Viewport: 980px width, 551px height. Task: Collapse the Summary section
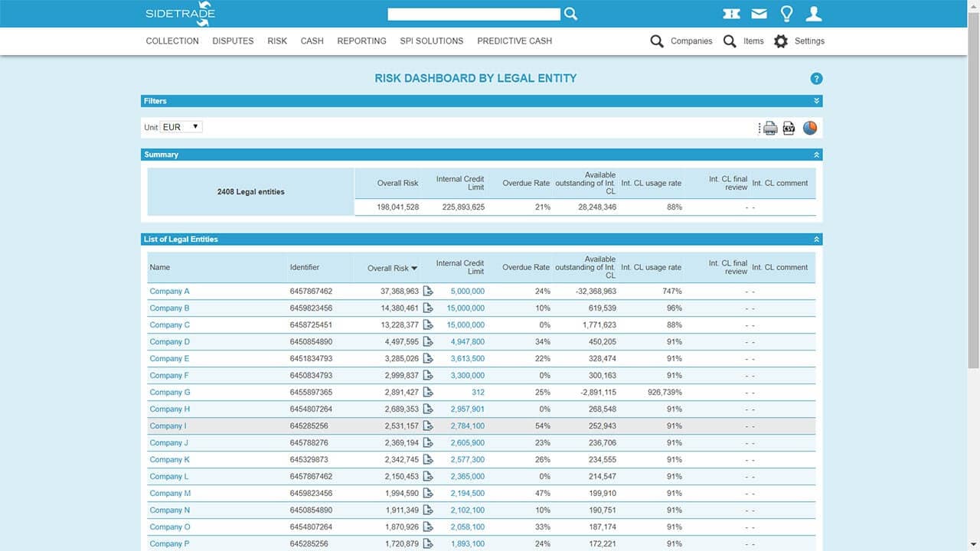[x=815, y=154]
